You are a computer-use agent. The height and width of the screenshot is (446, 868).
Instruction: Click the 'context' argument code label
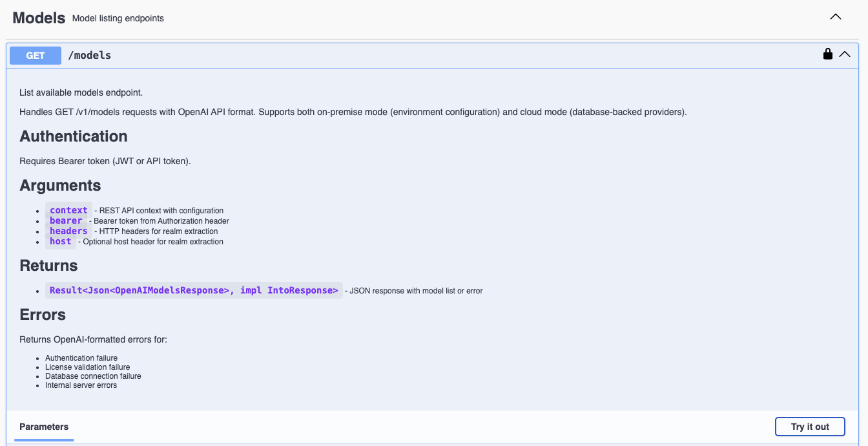tap(68, 210)
